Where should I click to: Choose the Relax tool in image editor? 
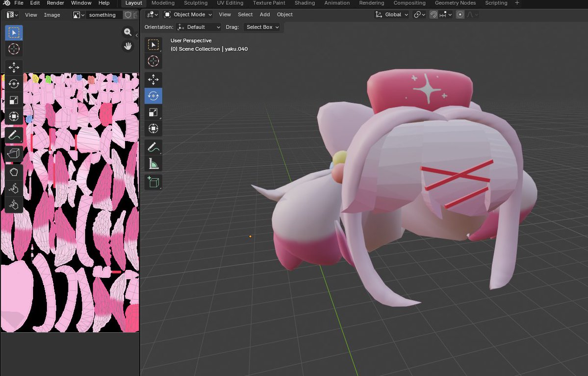[14, 188]
